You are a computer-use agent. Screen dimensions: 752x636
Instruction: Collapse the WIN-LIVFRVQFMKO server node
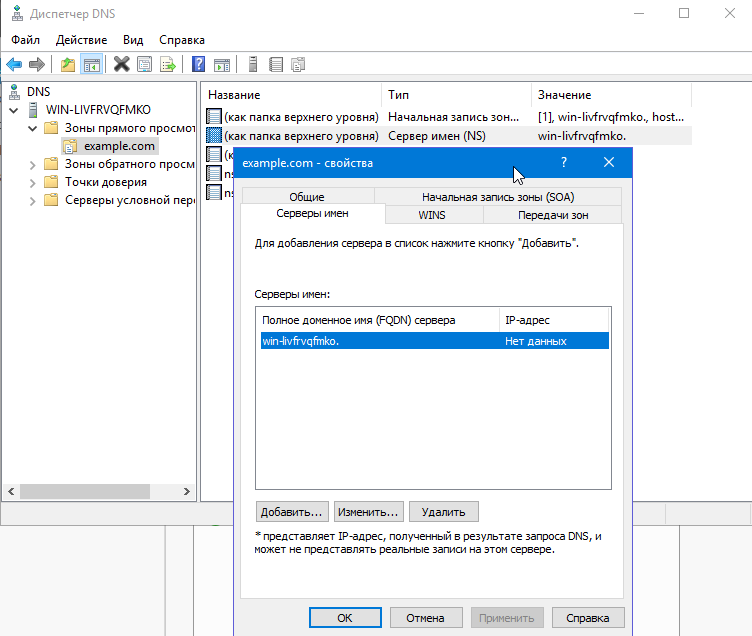click(x=14, y=110)
